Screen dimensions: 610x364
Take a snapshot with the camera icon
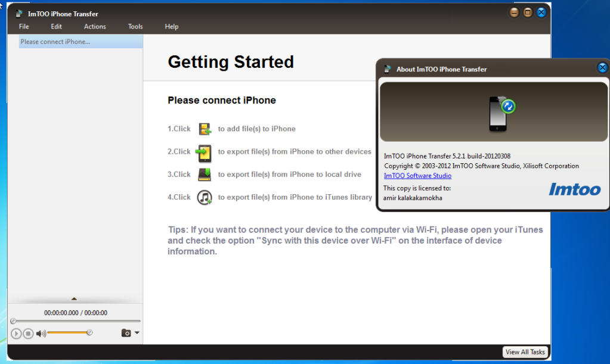click(126, 333)
